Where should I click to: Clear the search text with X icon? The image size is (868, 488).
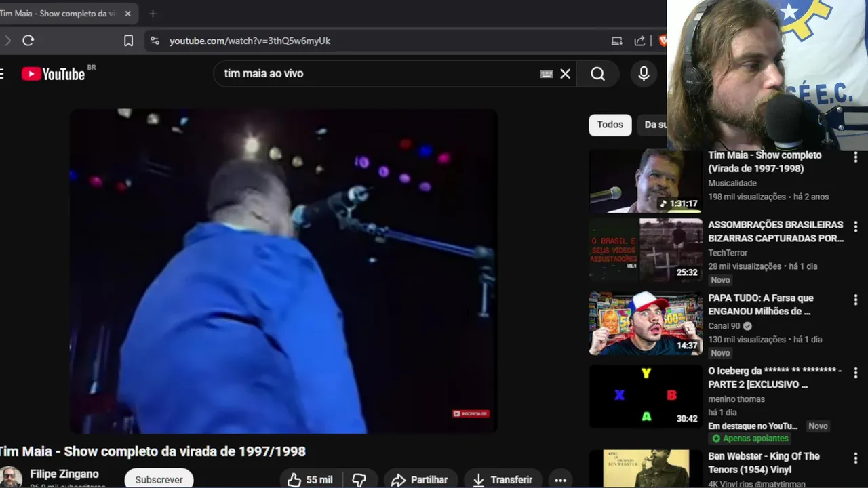click(x=565, y=74)
